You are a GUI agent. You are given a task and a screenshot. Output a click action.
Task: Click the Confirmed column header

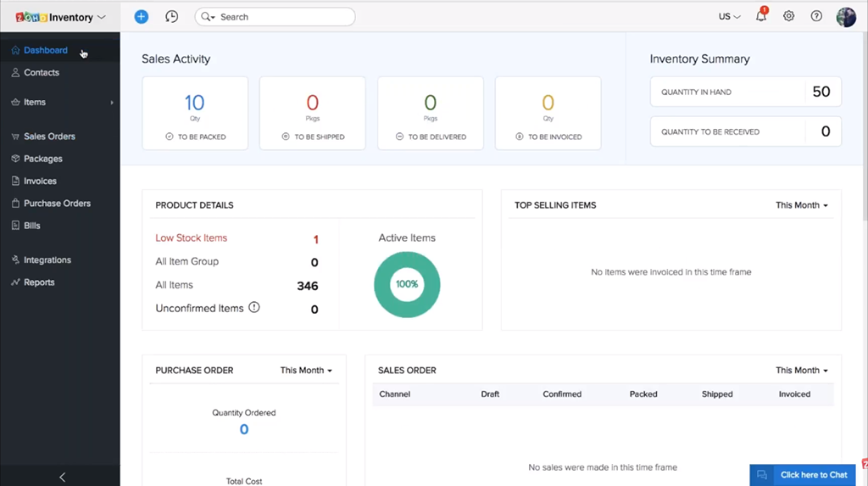(x=562, y=394)
